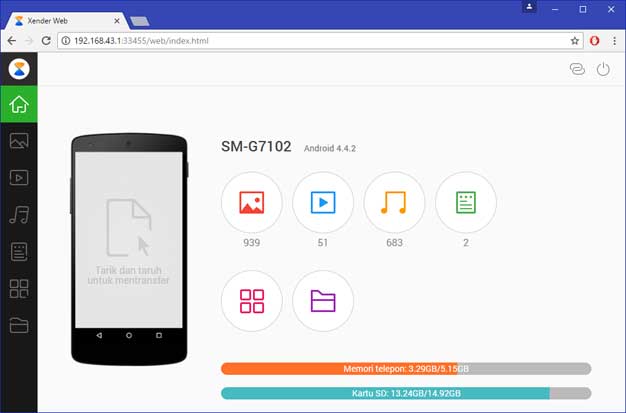
Task: Open the Apps section in sidebar
Action: 19,288
